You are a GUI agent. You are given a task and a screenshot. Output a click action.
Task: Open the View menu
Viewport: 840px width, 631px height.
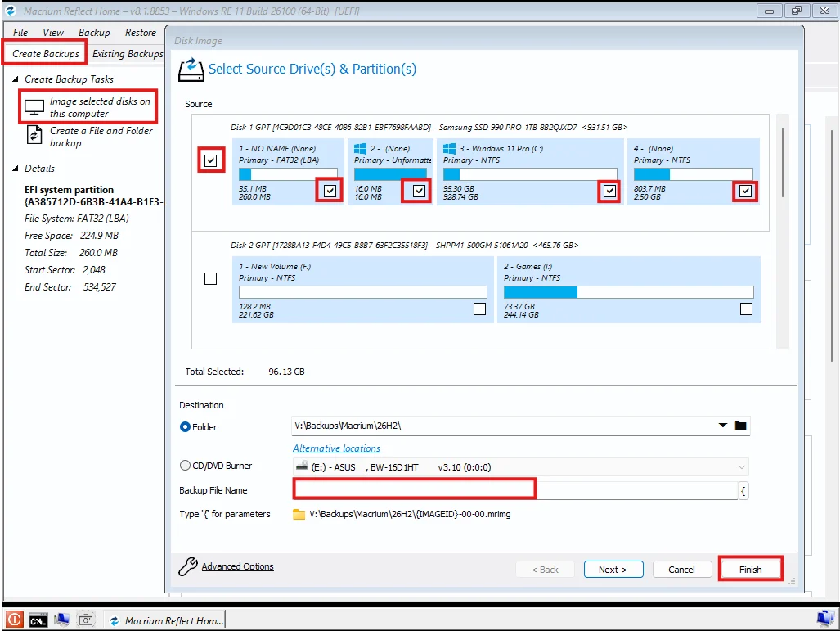pyautogui.click(x=53, y=33)
